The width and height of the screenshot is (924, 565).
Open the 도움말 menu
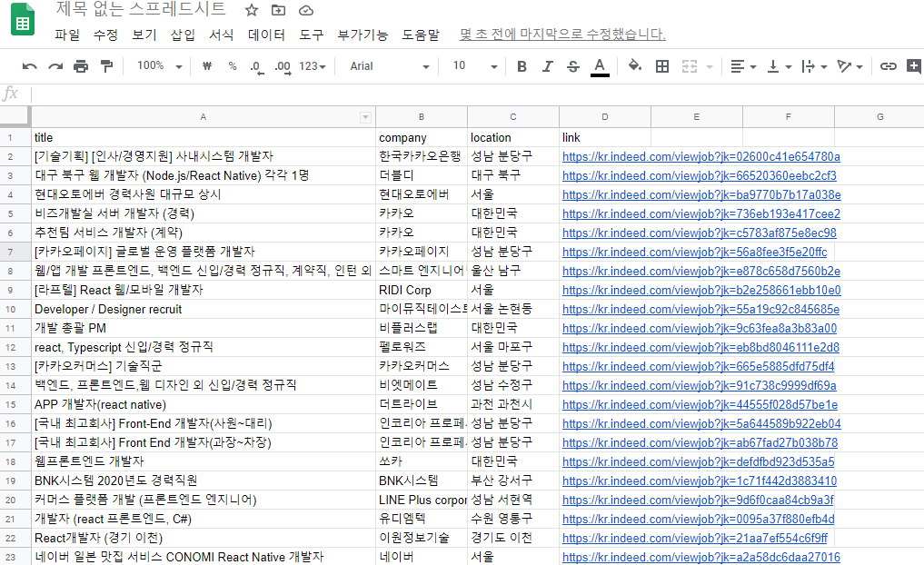(421, 35)
